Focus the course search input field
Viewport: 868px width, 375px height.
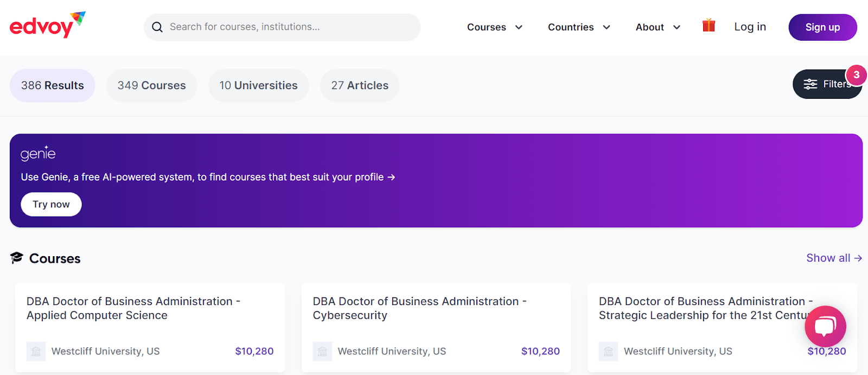(282, 27)
